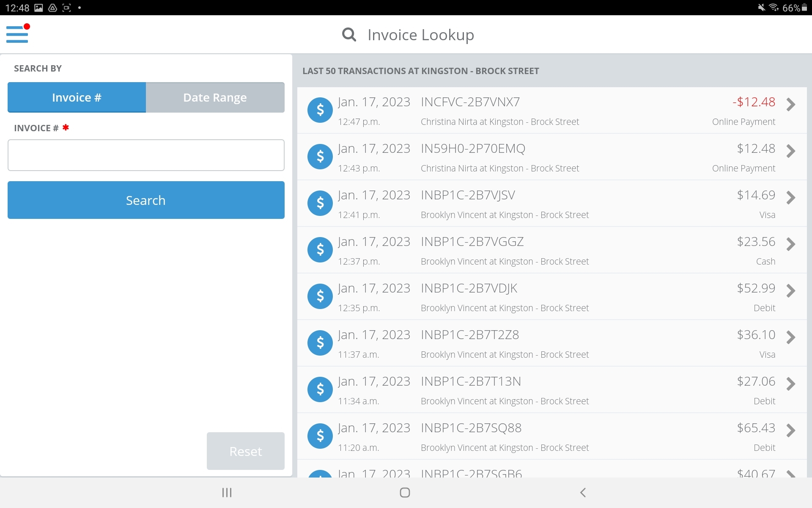Tap dollar icon for the $52.99 Debit transaction
Screen dimensions: 812x508
pyautogui.click(x=320, y=296)
